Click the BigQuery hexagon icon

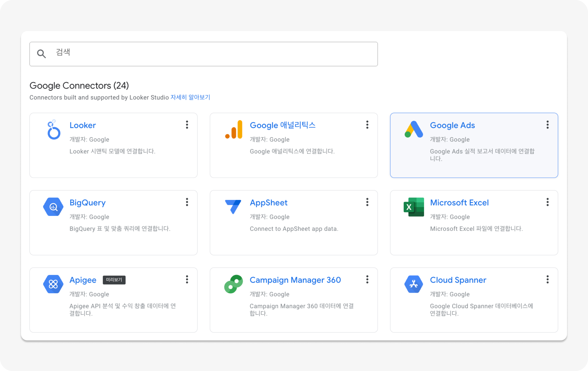click(x=53, y=207)
